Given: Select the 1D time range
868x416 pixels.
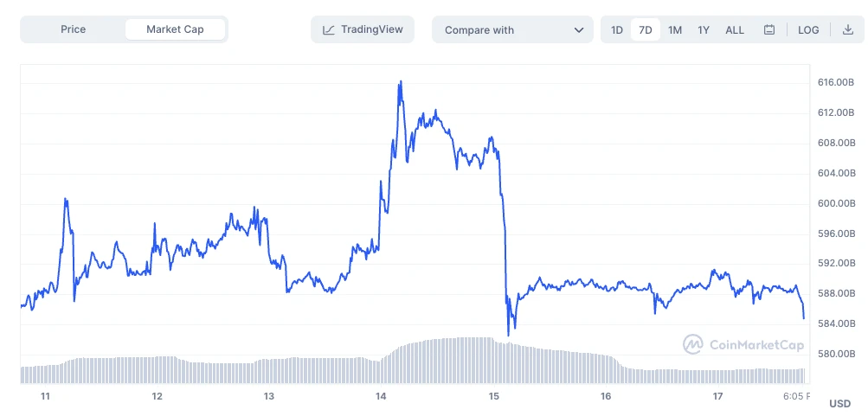Looking at the screenshot, I should tap(617, 30).
